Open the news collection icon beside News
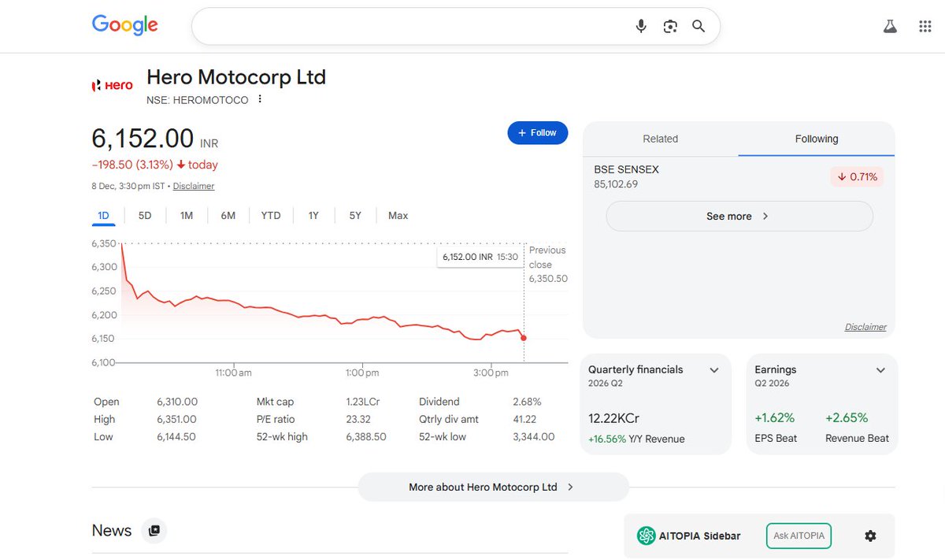 154,531
